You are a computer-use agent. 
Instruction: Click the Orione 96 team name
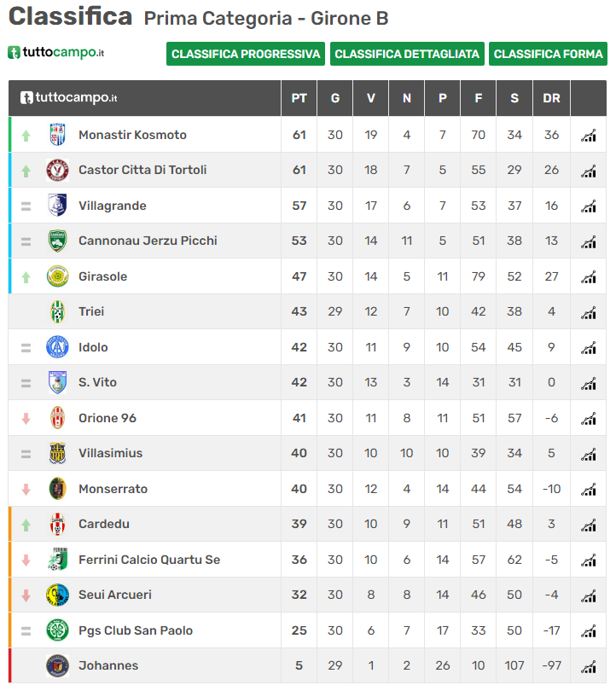click(x=108, y=418)
